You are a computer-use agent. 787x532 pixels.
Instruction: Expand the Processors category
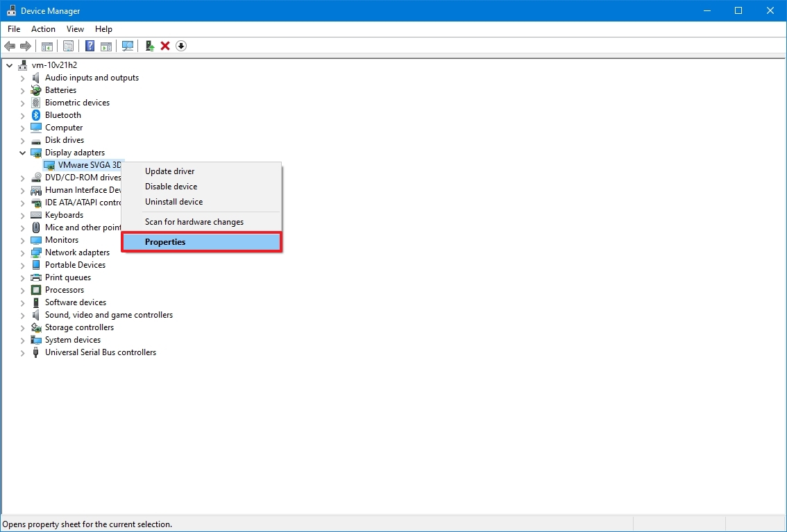(22, 291)
